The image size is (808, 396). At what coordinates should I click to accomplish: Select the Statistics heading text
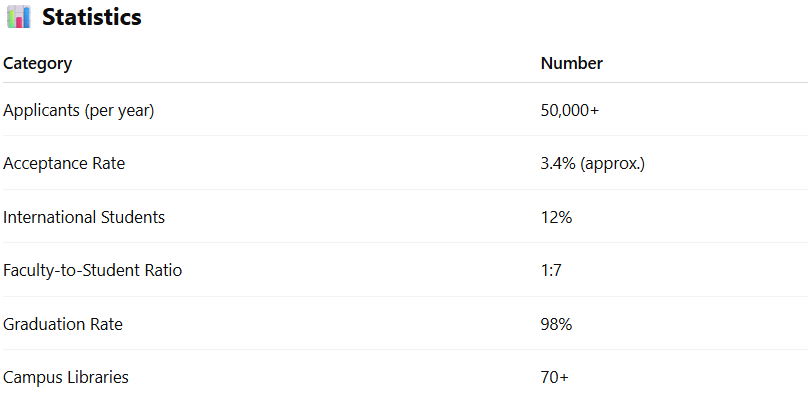92,17
